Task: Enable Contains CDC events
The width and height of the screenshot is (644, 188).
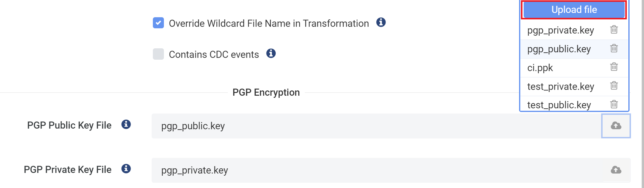Action: pos(158,54)
